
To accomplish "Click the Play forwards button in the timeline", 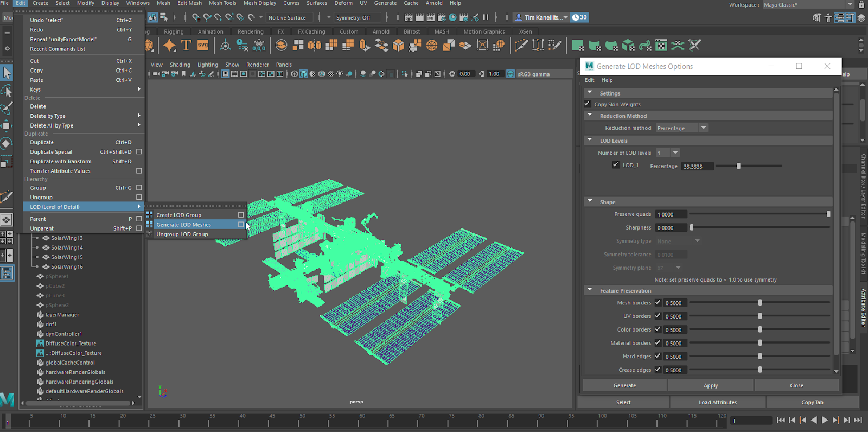I will [x=825, y=420].
